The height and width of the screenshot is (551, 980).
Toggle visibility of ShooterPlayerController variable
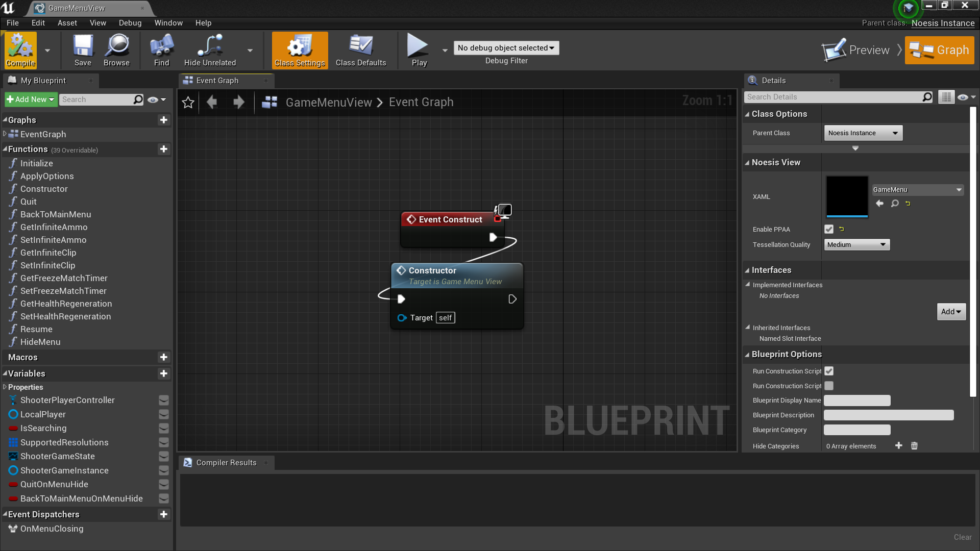pos(164,400)
